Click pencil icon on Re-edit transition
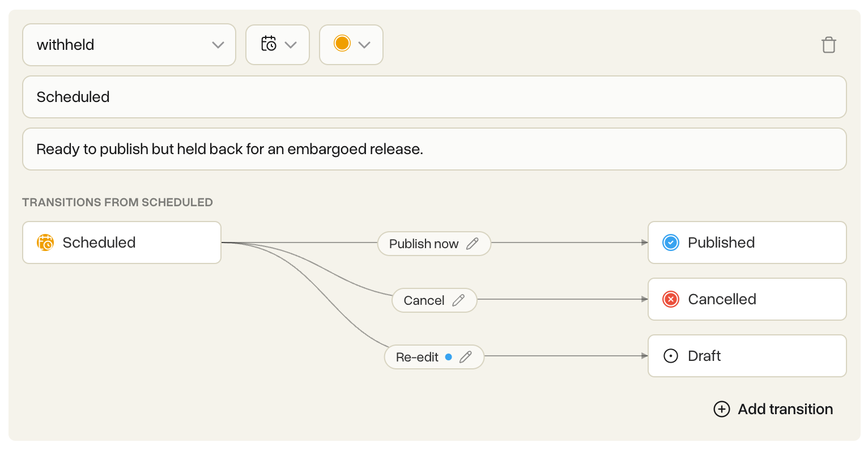Image resolution: width=868 pixels, height=451 pixels. (x=466, y=357)
